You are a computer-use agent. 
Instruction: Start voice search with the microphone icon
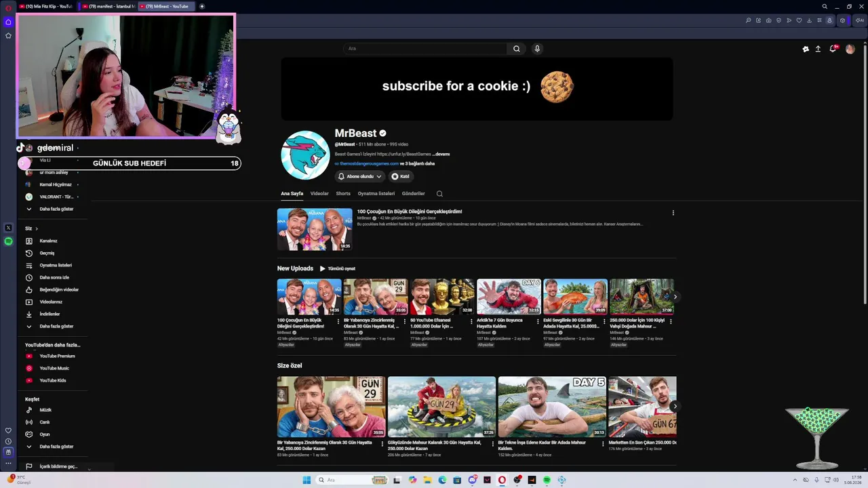537,49
